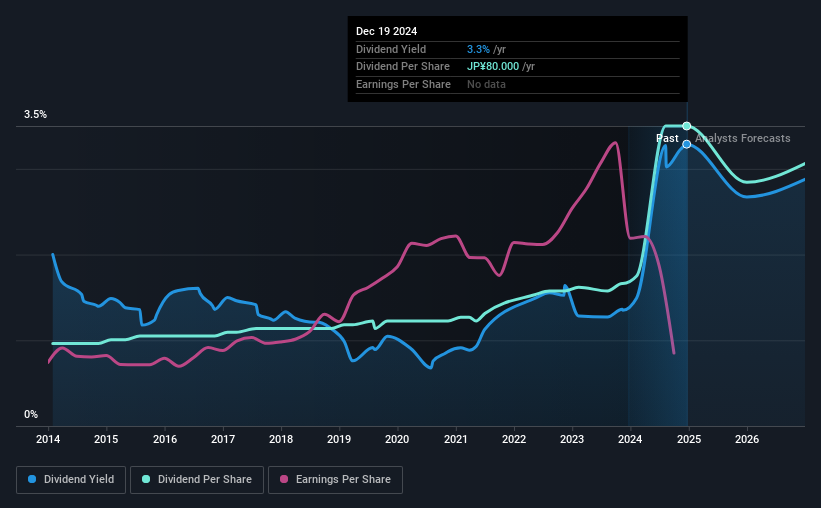The height and width of the screenshot is (508, 821).
Task: Click the Past region label
Action: (x=667, y=138)
